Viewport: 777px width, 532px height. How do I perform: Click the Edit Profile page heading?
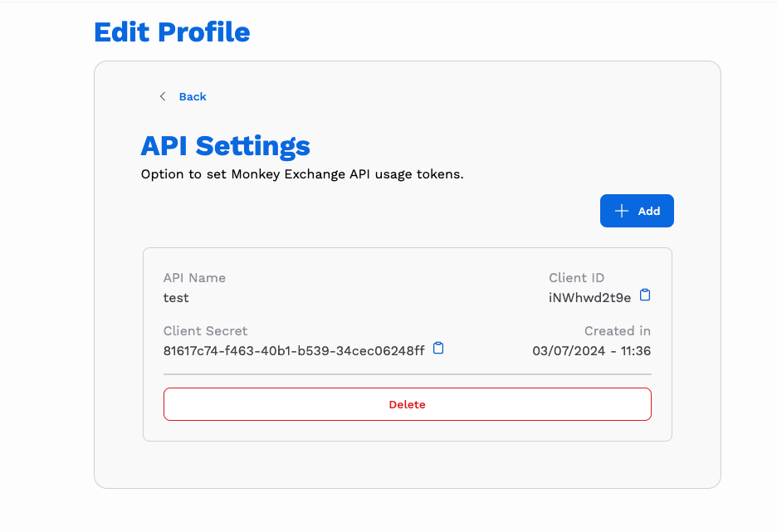pos(172,32)
